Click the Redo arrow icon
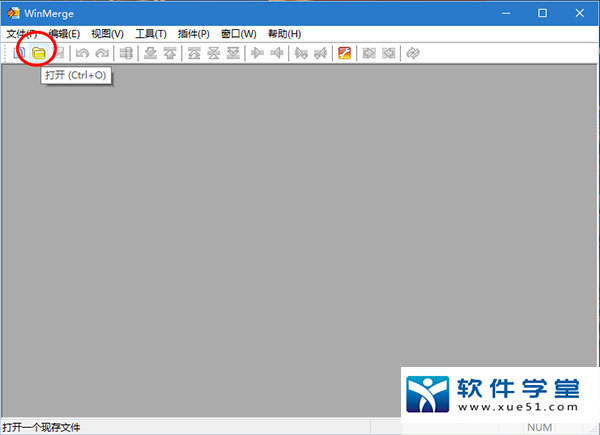 pyautogui.click(x=102, y=53)
